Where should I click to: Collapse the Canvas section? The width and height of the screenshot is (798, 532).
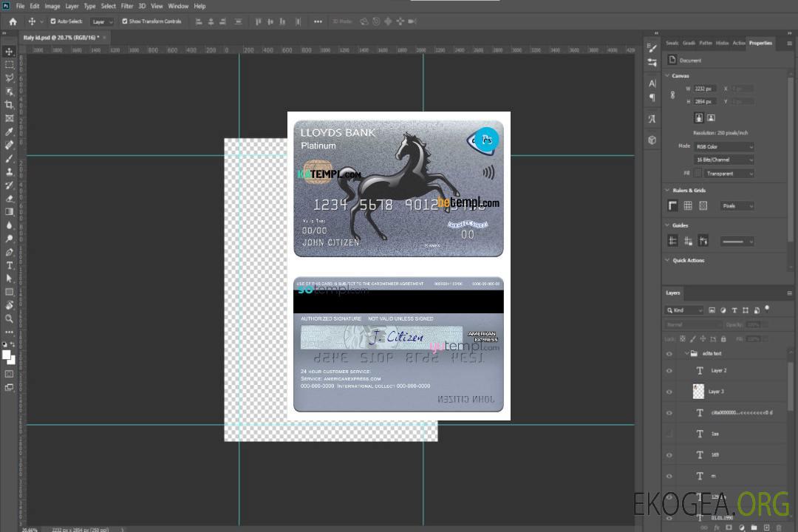(667, 75)
